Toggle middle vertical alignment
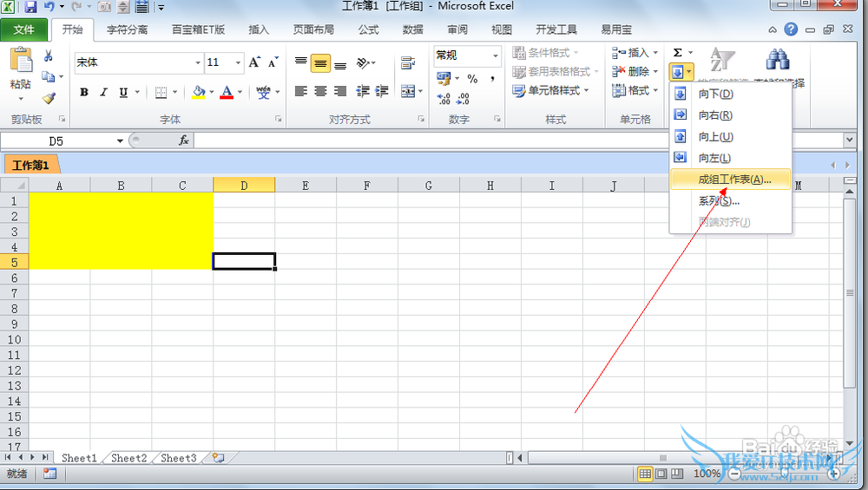Screen dimensions: 868x490 pyautogui.click(x=320, y=63)
